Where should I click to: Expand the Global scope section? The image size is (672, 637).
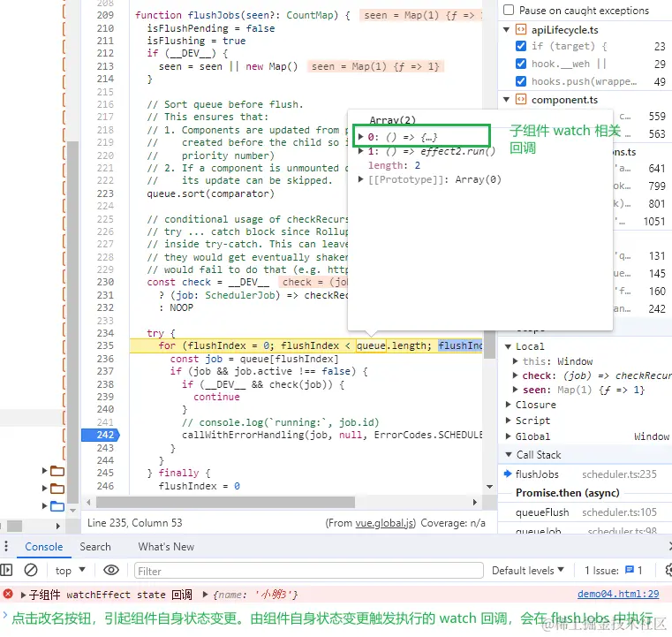509,436
